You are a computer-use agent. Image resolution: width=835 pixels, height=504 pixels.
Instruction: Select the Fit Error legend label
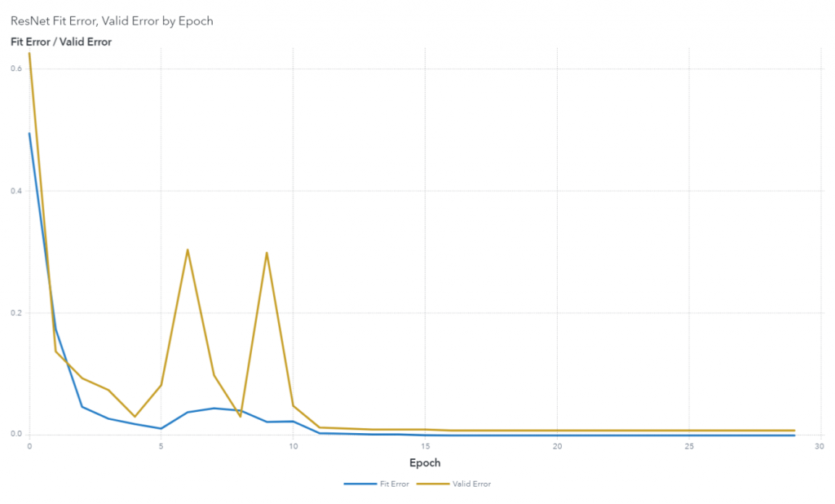394,484
